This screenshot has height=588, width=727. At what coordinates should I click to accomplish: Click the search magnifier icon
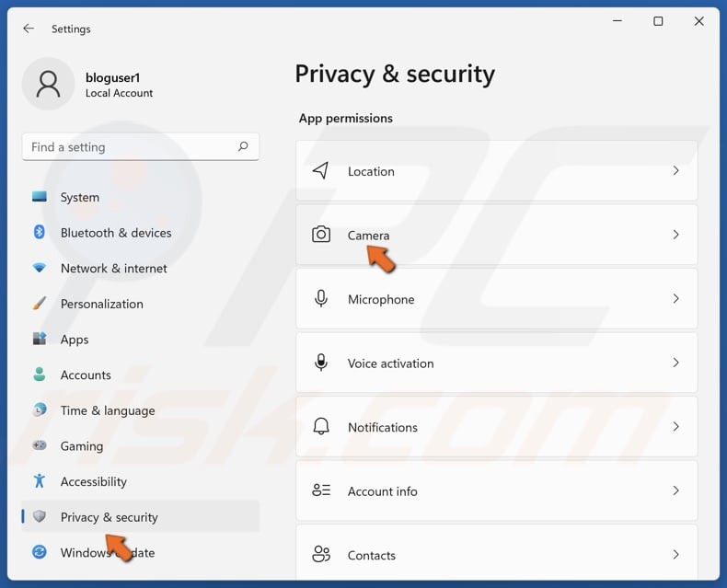(x=243, y=146)
